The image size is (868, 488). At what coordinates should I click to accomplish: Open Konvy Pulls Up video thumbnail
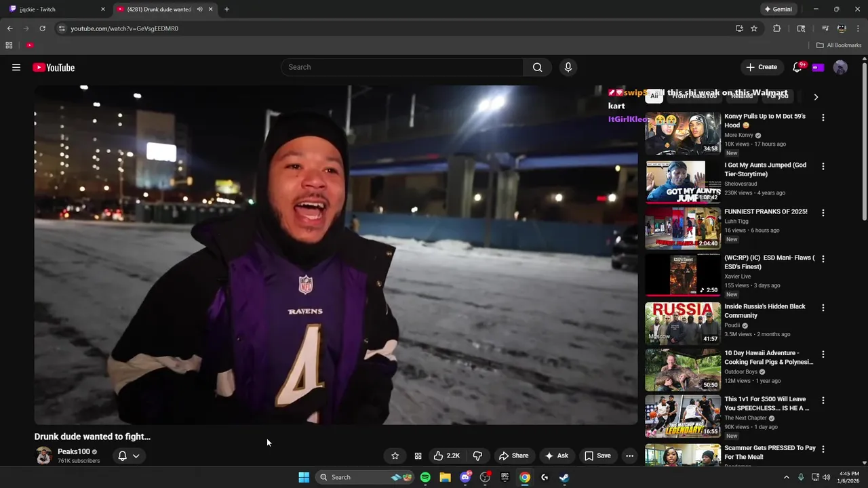click(683, 134)
